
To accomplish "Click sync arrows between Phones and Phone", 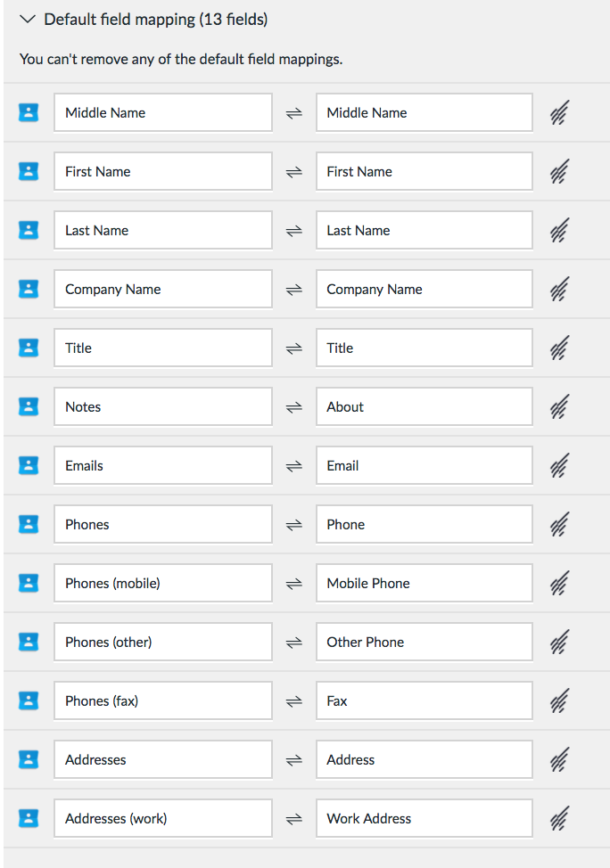I will [293, 525].
